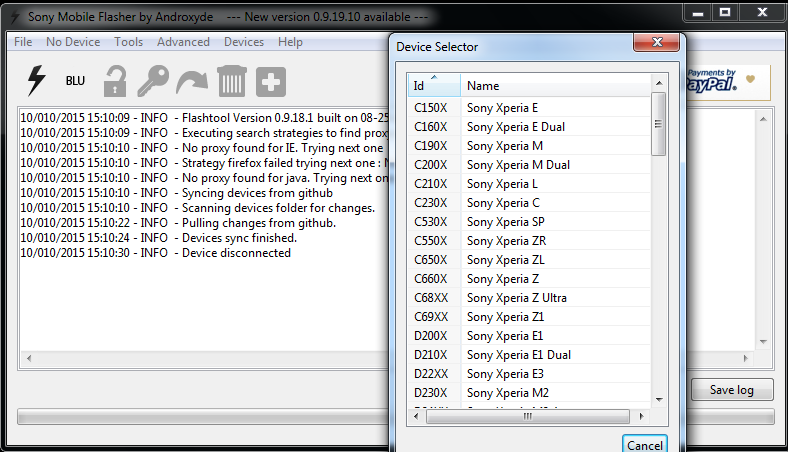Click the Name column header
The height and width of the screenshot is (452, 788).
pos(555,85)
